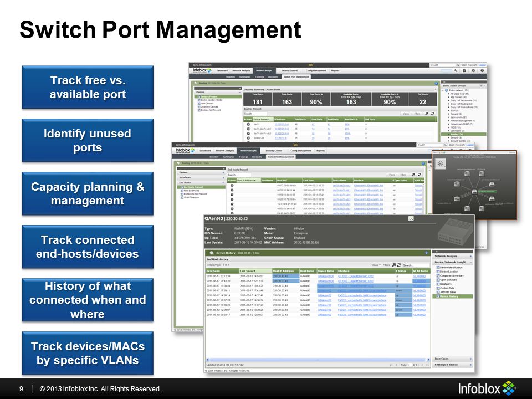Open Views dropdown in Devices Present toolbar
This screenshot has width=532, height=399.
point(407,114)
